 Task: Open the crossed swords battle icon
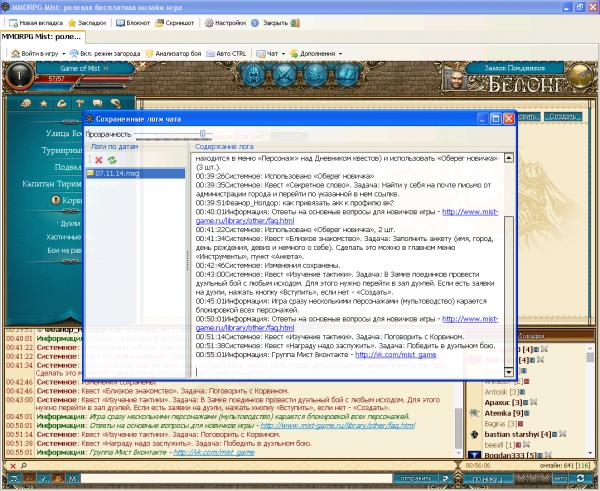click(284, 74)
